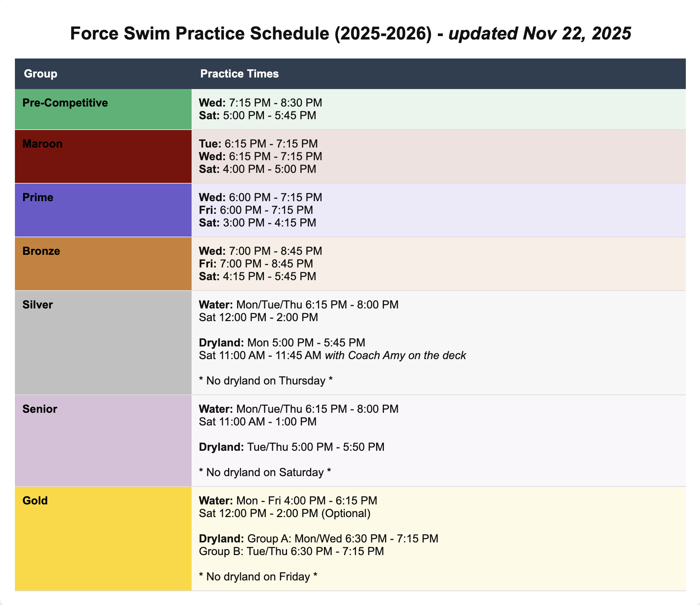Click Pre-Competitive Wed 7:15 PM practice time
The width and height of the screenshot is (700, 605).
click(x=260, y=103)
